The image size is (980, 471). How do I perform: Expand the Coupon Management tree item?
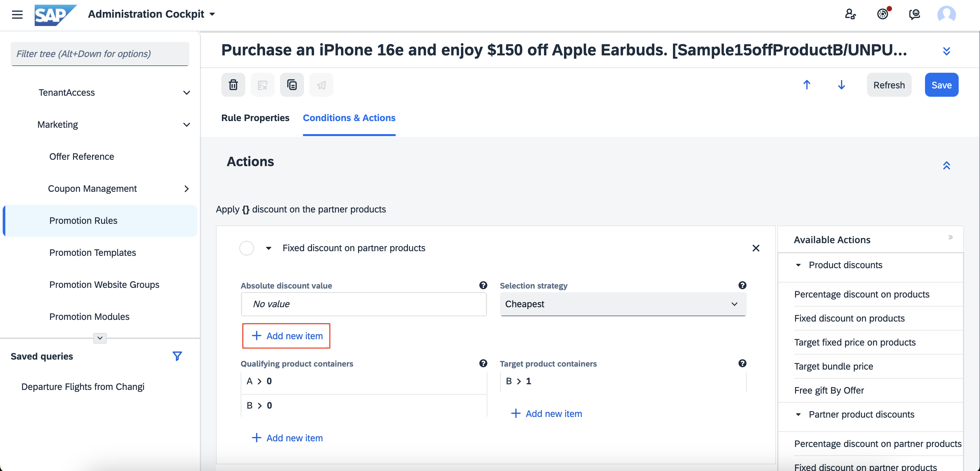click(186, 188)
